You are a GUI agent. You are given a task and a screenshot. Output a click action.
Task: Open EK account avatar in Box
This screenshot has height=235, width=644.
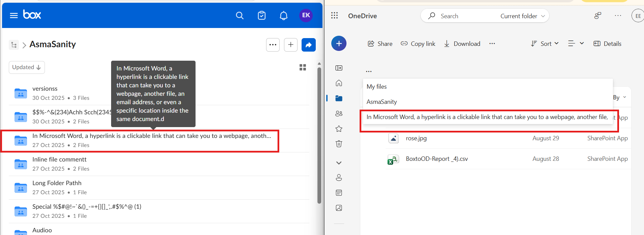coord(306,15)
